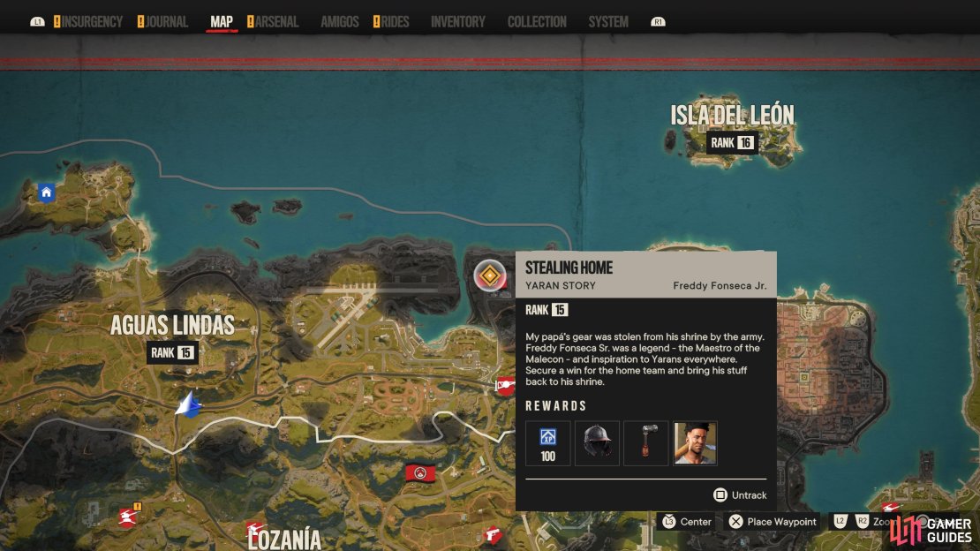
Task: Open the System tab
Action: tap(608, 22)
